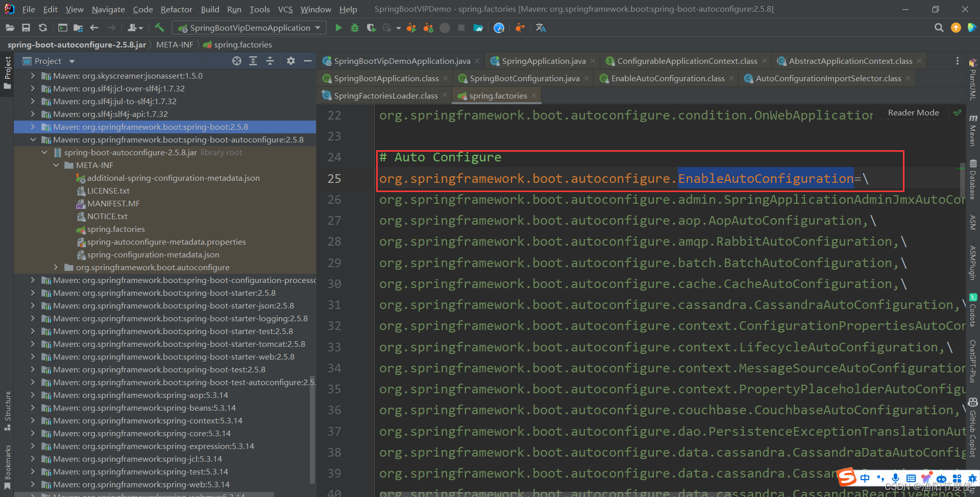Viewport: 980px width, 497px height.
Task: Open the Codota side panel
Action: pyautogui.click(x=973, y=311)
